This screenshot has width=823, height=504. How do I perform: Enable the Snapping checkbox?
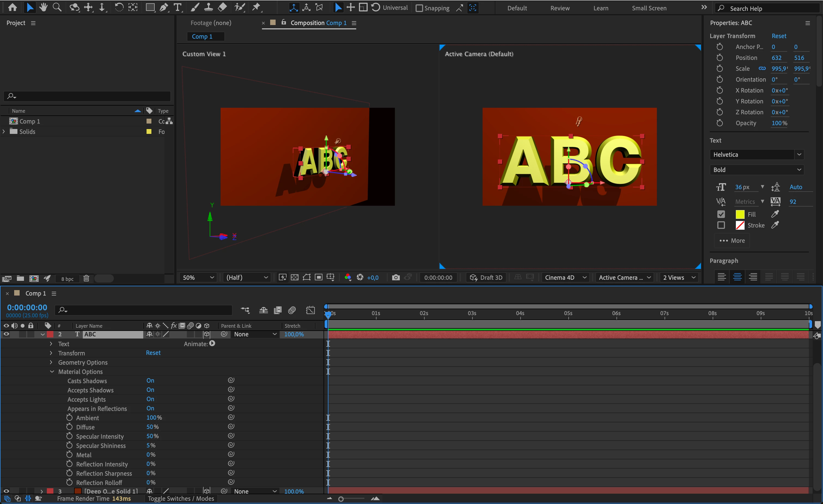coord(419,8)
